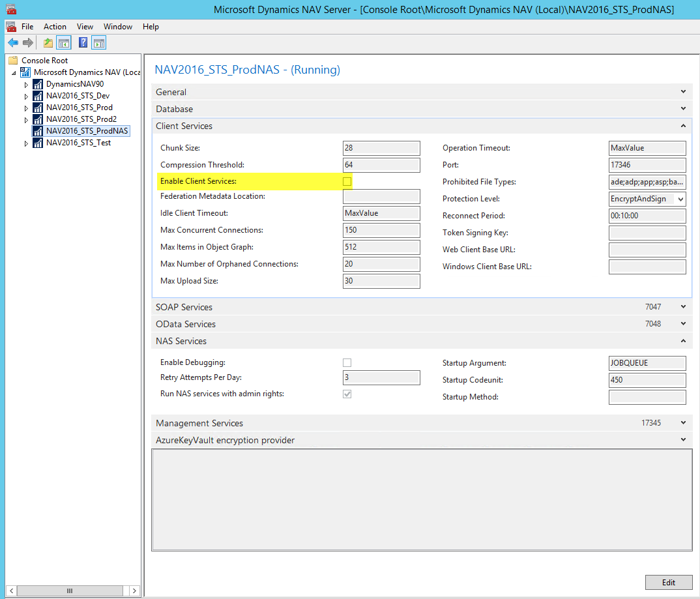
Task: Open the Window menu
Action: [x=118, y=27]
